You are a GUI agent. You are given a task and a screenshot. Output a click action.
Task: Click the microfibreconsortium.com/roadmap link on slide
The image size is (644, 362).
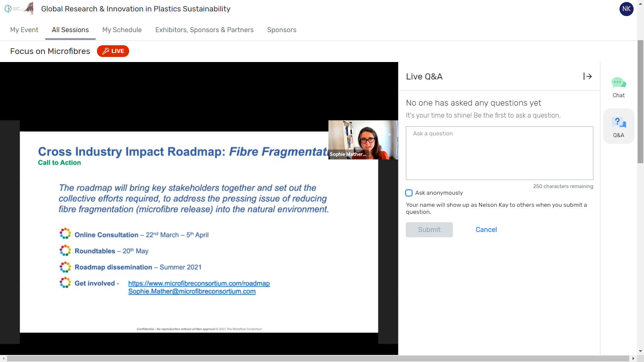coord(199,283)
